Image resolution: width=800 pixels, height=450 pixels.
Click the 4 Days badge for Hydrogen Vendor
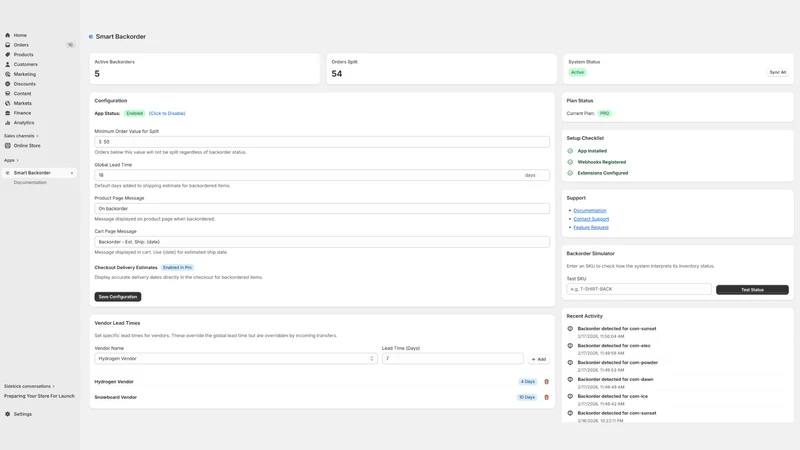pyautogui.click(x=528, y=382)
